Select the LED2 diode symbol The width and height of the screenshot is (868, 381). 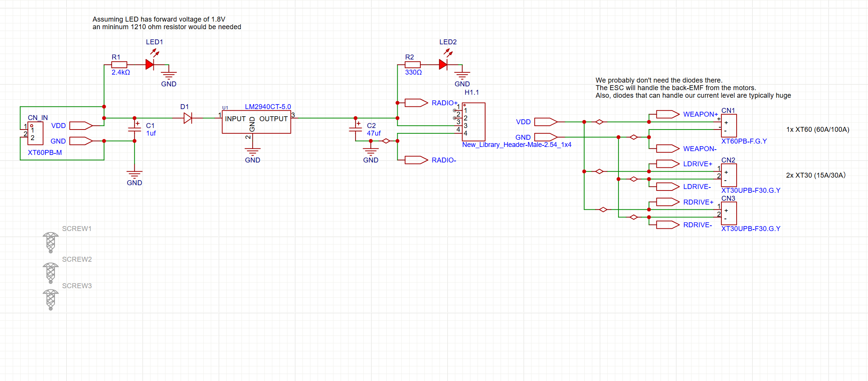click(443, 65)
